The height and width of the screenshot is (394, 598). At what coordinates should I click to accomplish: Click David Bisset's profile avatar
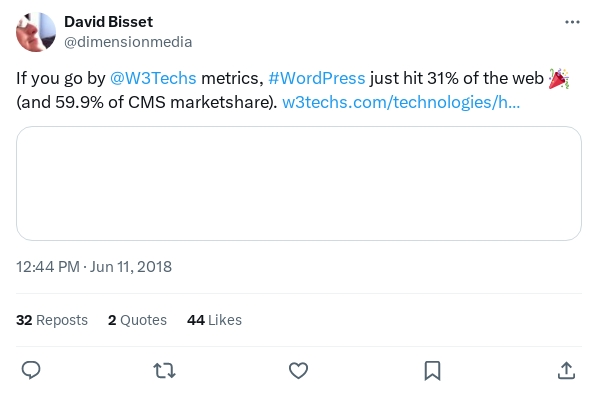click(x=36, y=32)
